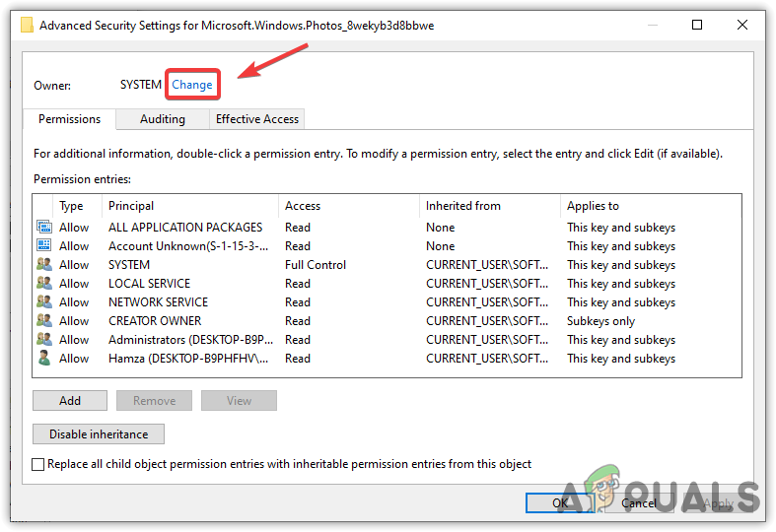Switch to the Auditing tab
This screenshot has height=532, width=776.
pyautogui.click(x=163, y=119)
